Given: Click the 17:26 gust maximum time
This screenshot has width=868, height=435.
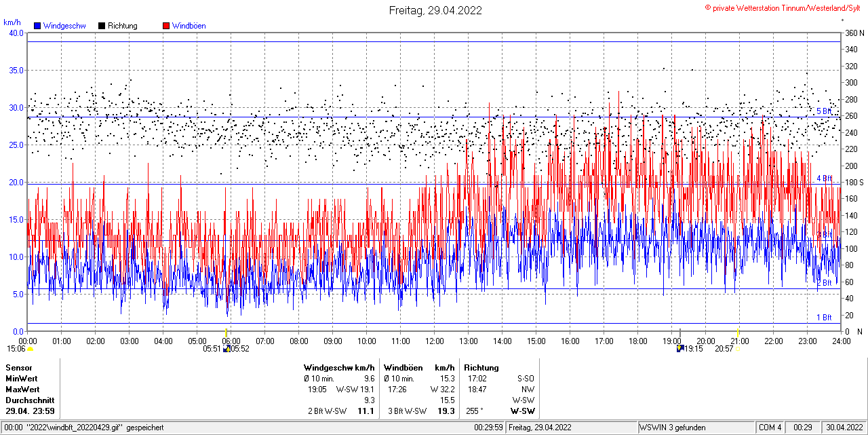Looking at the screenshot, I should pos(397,390).
